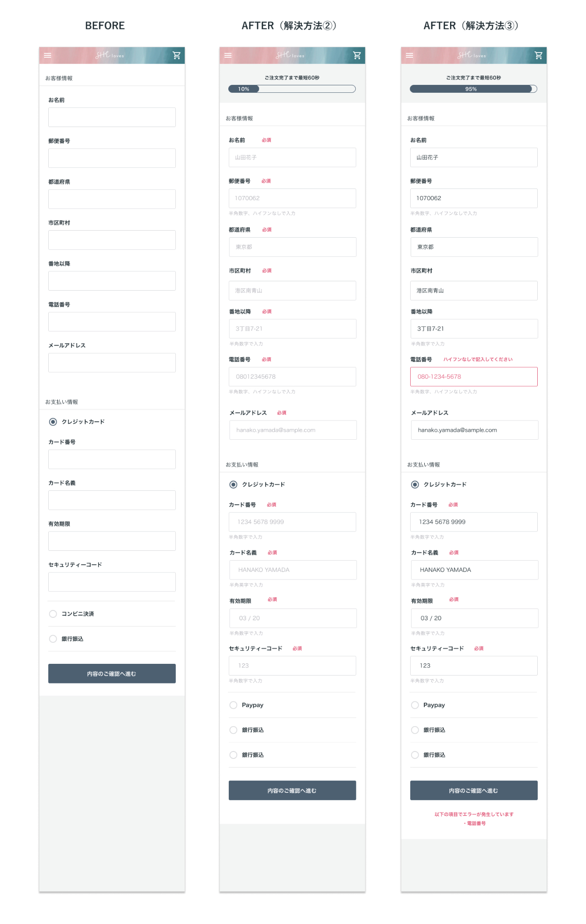Viewport: 586px width, 924px height.
Task: Open hamburger menu in AFTER 解決方法③ mockup
Action: [409, 55]
